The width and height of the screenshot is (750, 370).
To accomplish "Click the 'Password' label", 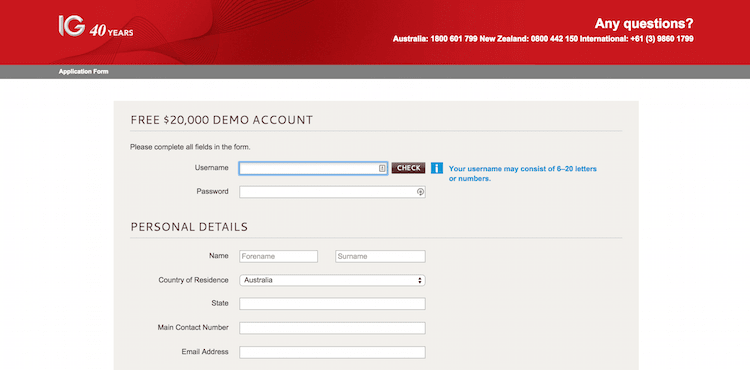I will pos(212,191).
